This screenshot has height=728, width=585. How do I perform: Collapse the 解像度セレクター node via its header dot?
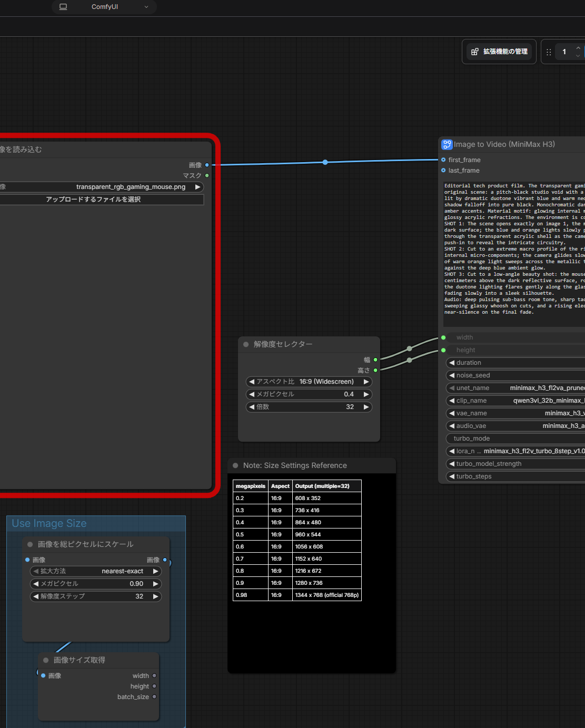pos(246,344)
